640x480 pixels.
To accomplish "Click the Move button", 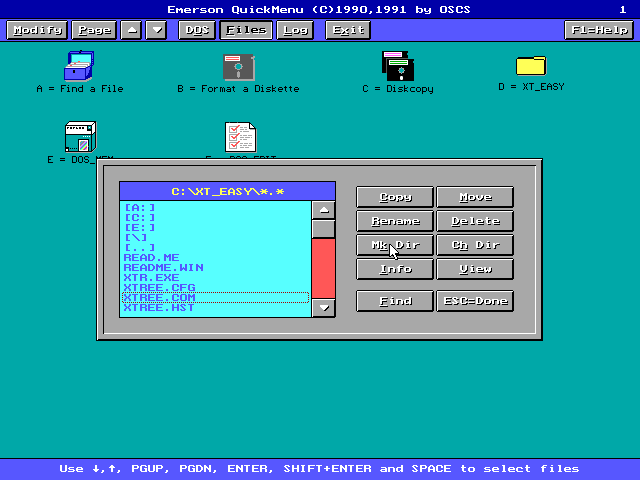I will coord(475,197).
